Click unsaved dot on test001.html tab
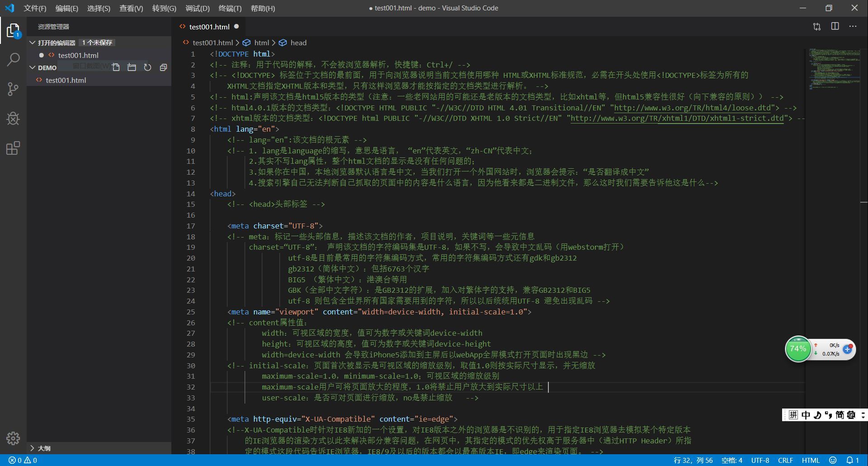 click(x=236, y=27)
